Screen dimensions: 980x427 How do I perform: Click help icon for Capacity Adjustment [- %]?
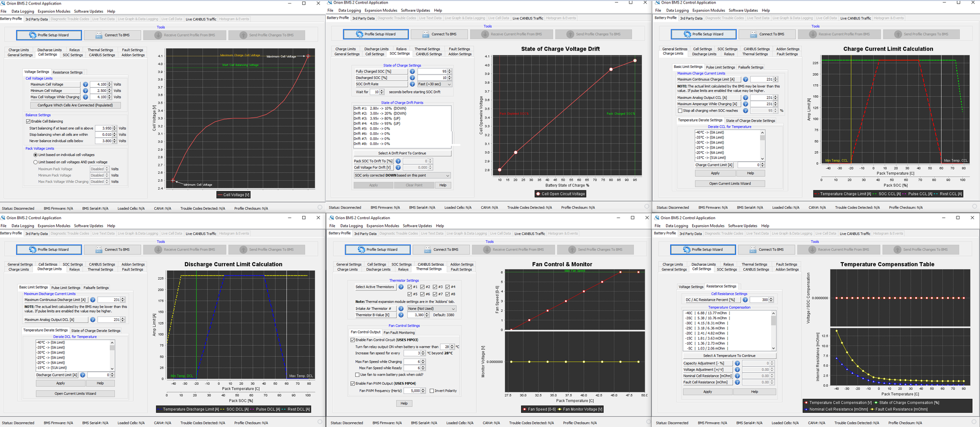pyautogui.click(x=737, y=363)
